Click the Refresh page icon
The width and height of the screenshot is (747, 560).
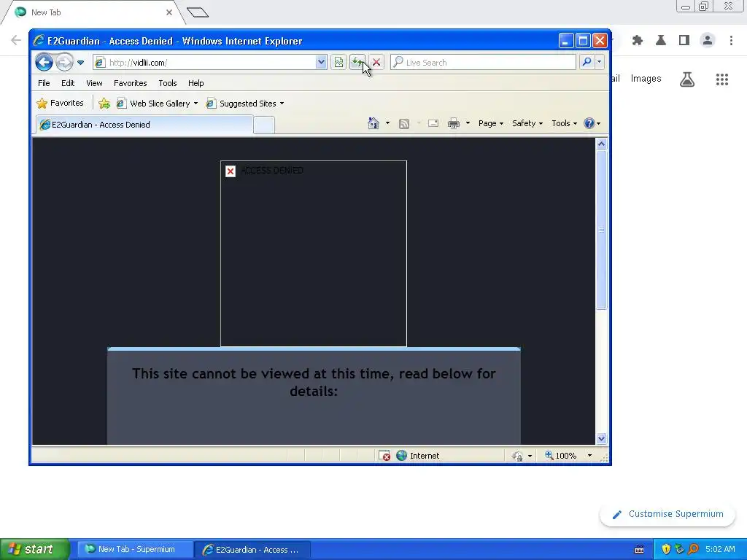point(357,63)
